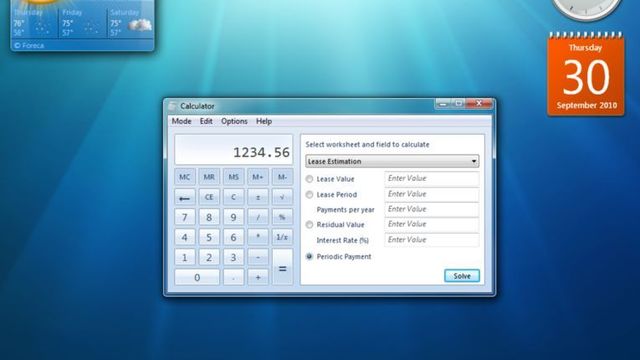
Task: Click the divide key
Action: coord(258,217)
